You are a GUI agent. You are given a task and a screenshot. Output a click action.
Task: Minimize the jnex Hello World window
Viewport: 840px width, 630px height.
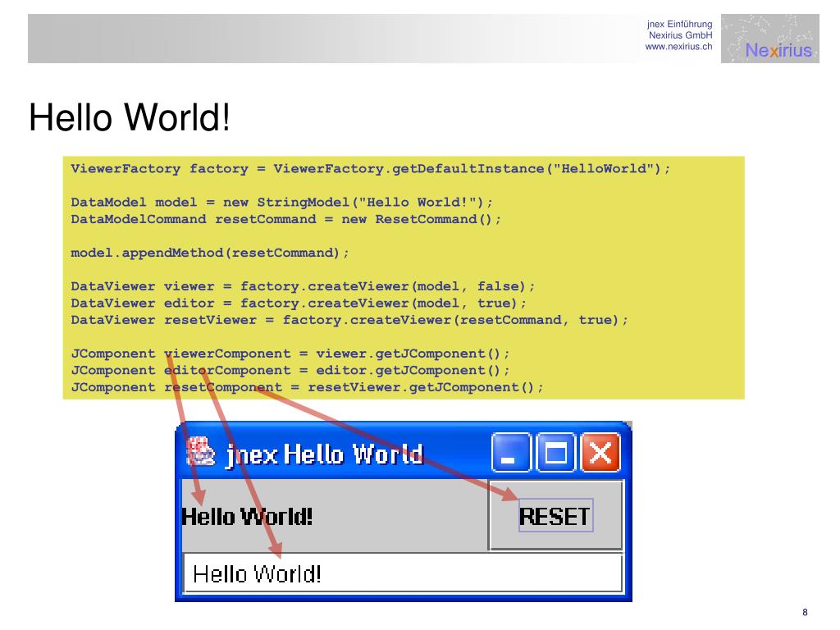(511, 453)
